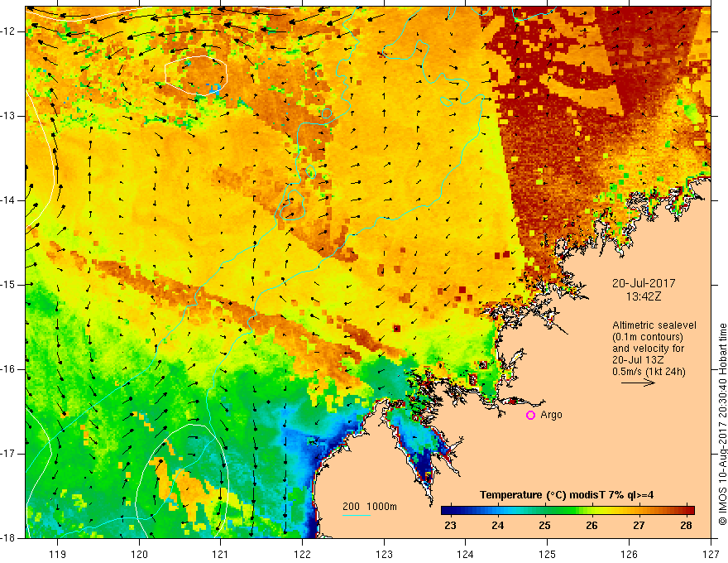Click longitude label 119 on the x-axis

pos(58,554)
